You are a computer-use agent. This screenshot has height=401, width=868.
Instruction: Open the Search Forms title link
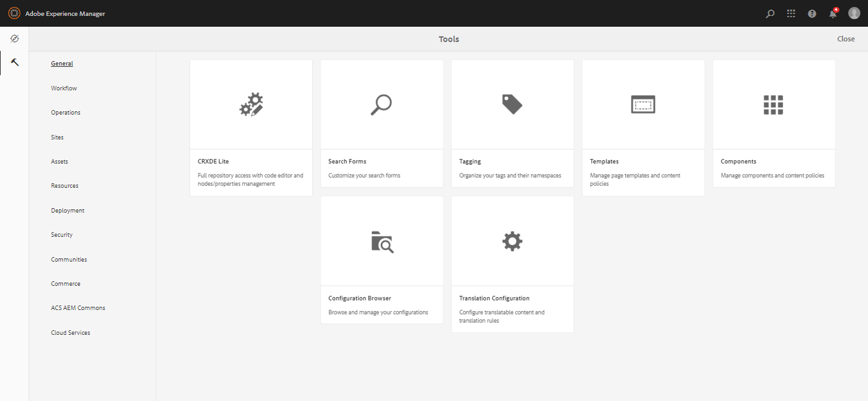(x=347, y=162)
